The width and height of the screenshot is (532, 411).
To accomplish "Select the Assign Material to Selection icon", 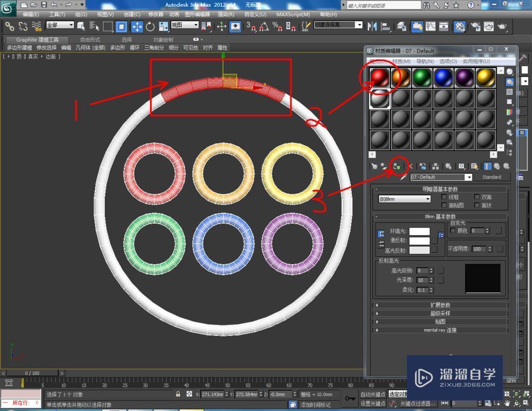I will coord(396,166).
